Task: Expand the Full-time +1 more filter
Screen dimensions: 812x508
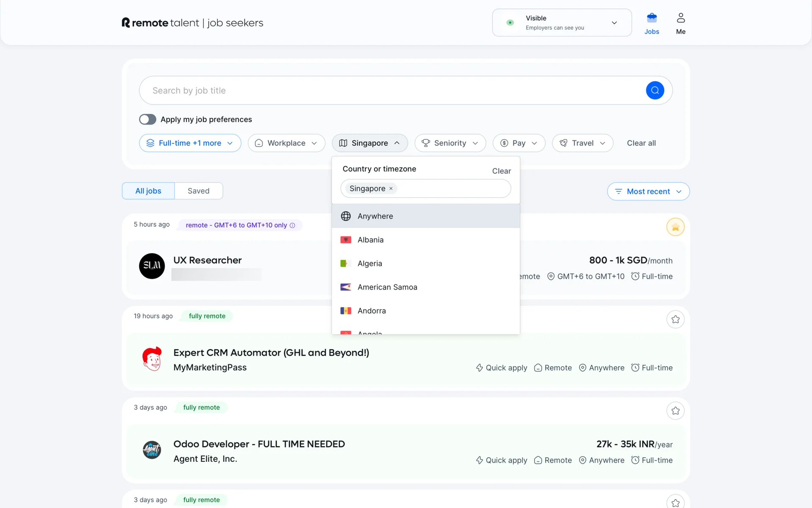Action: click(x=190, y=143)
